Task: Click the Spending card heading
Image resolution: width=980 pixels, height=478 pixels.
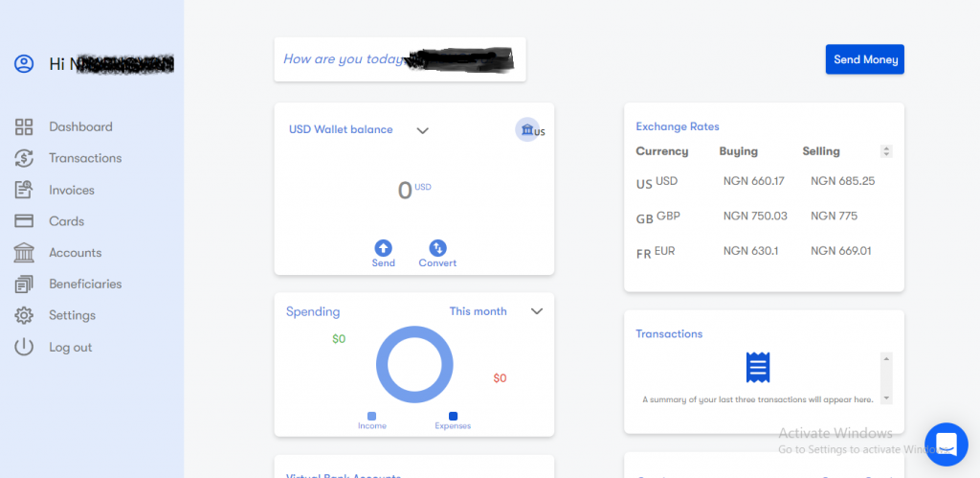Action: [313, 311]
